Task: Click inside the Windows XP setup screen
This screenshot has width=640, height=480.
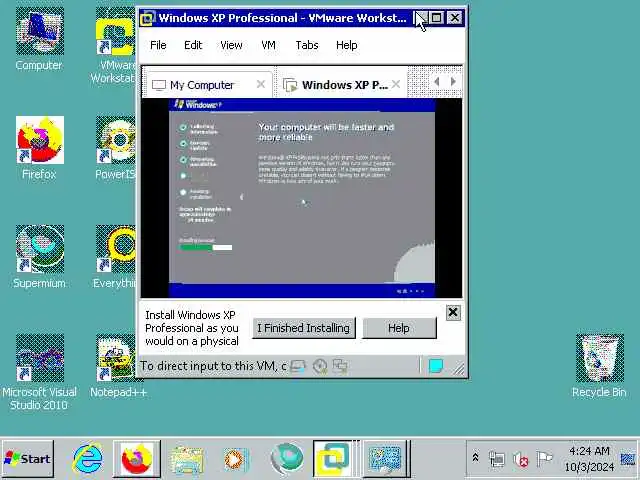Action: pos(302,198)
